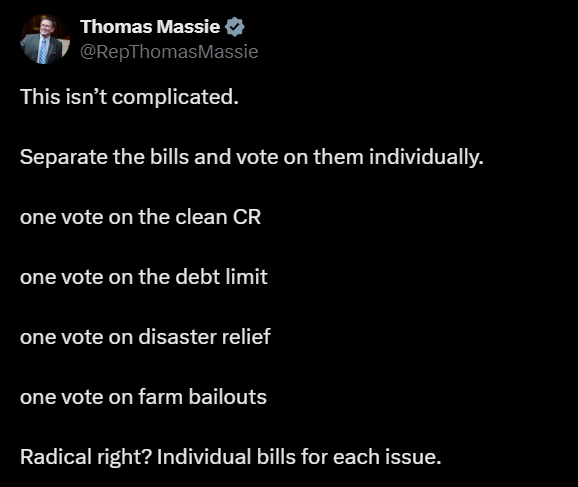Click the word "individually." in the tweet
This screenshot has height=487, width=578.
[426, 157]
